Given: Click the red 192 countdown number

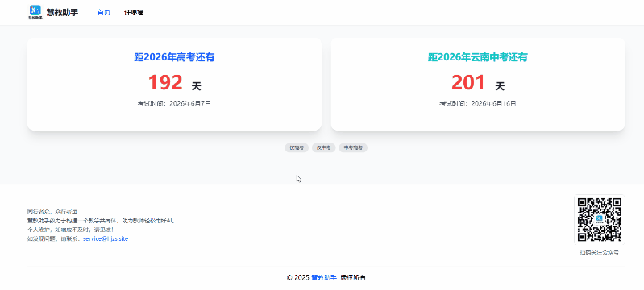Looking at the screenshot, I should click(x=165, y=82).
